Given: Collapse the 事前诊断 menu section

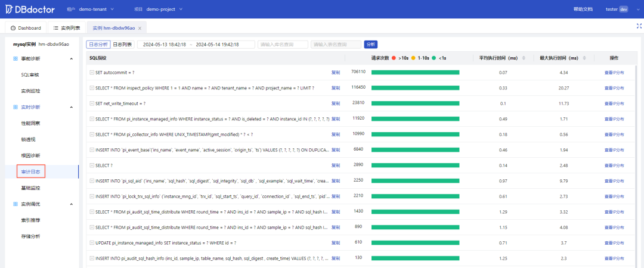Looking at the screenshot, I should click(x=72, y=59).
